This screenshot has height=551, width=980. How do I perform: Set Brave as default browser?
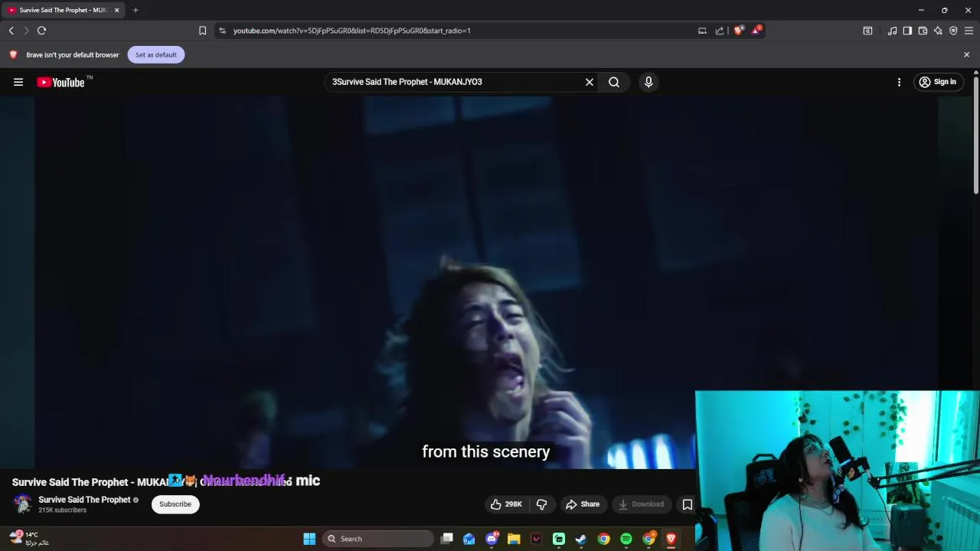coord(155,54)
